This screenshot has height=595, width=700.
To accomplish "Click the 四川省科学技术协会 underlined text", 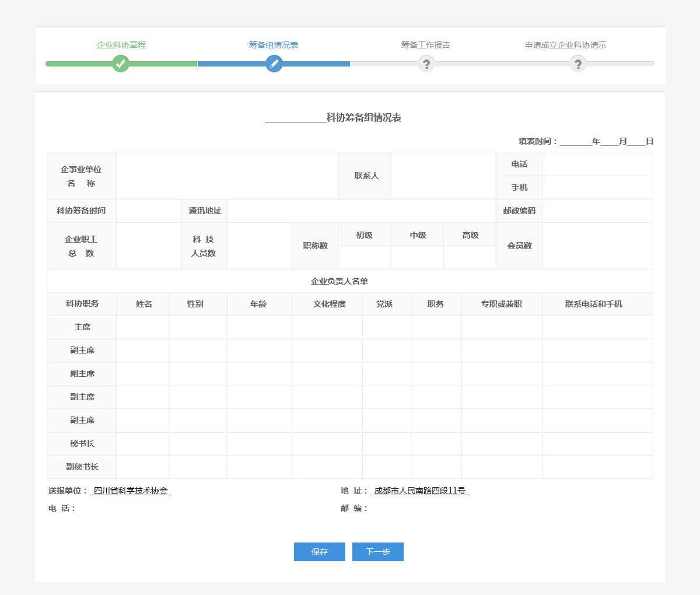I will coord(131,491).
